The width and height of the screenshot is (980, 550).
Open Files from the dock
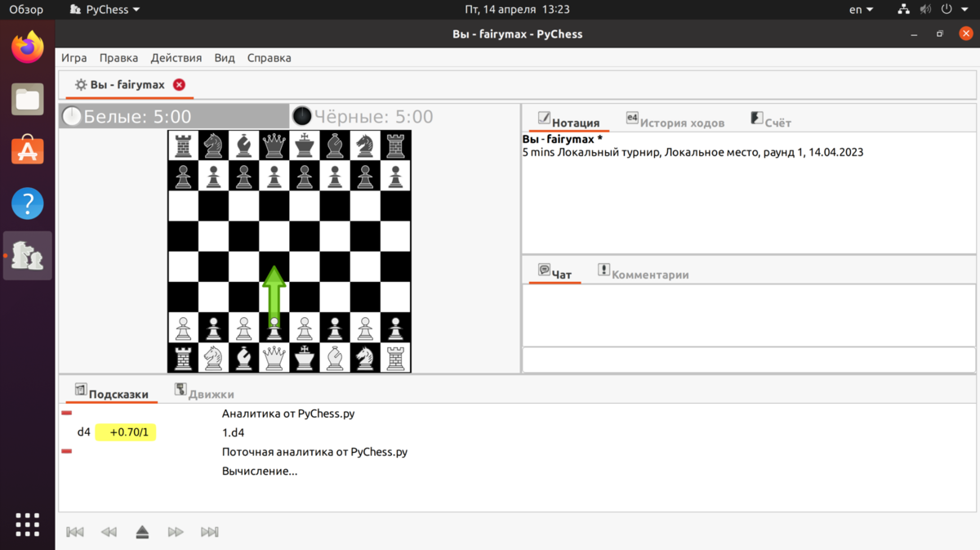click(28, 99)
